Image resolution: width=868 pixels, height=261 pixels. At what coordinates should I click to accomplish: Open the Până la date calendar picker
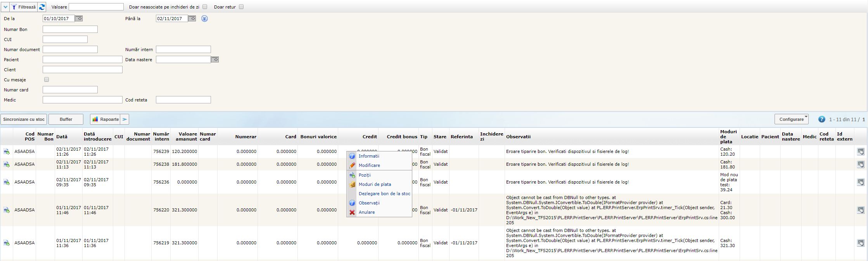[x=192, y=19]
